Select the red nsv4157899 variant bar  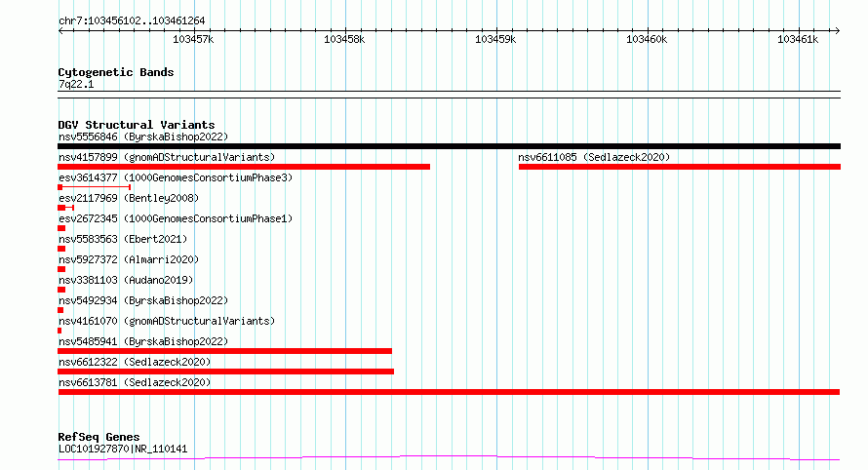point(244,167)
